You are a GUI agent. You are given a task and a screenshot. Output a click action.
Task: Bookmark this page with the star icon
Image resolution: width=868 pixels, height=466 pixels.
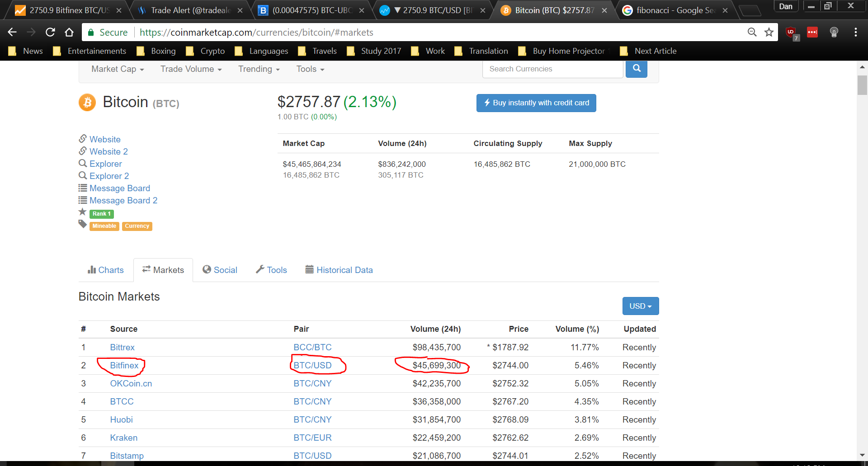coord(769,32)
